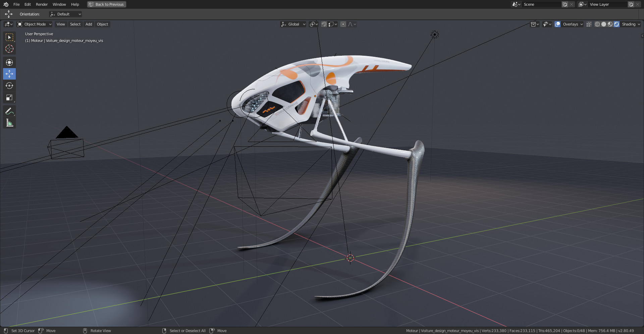This screenshot has width=644, height=334.
Task: Select the Select Box tool
Action: (x=9, y=37)
